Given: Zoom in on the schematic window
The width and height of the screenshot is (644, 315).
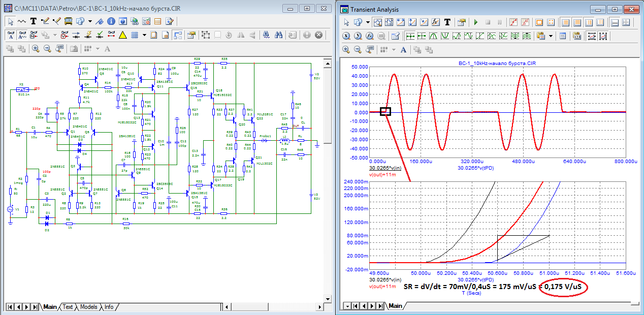Looking at the screenshot, I should [x=36, y=49].
